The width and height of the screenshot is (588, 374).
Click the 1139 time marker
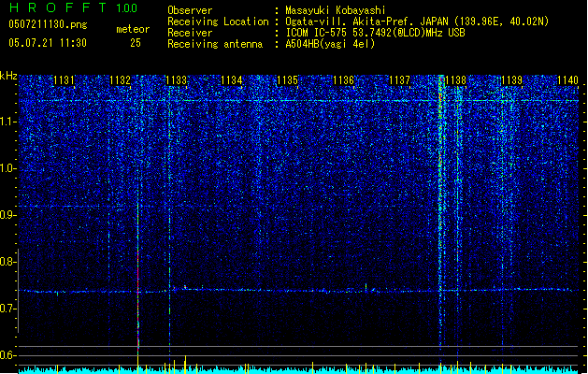pos(511,80)
